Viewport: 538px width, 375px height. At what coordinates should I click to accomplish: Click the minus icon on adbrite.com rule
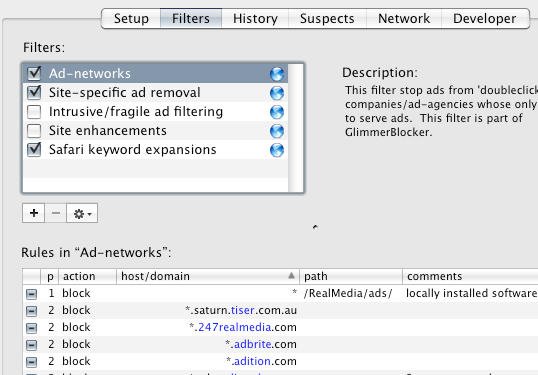pos(31,345)
